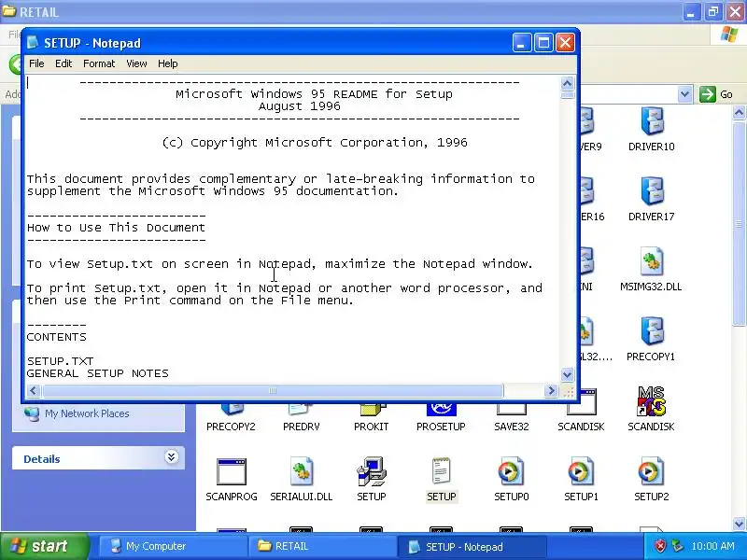Open the DRIVER17 cabinet file icon

click(x=652, y=191)
